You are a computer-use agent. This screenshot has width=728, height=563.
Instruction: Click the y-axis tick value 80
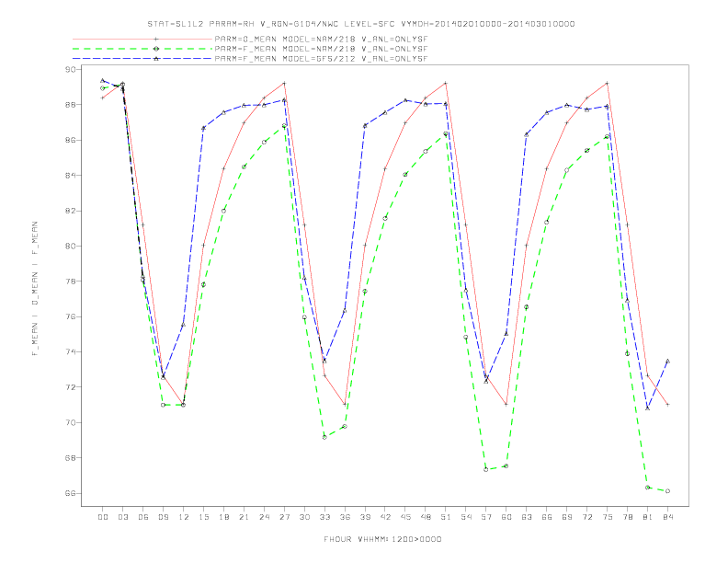click(x=71, y=246)
